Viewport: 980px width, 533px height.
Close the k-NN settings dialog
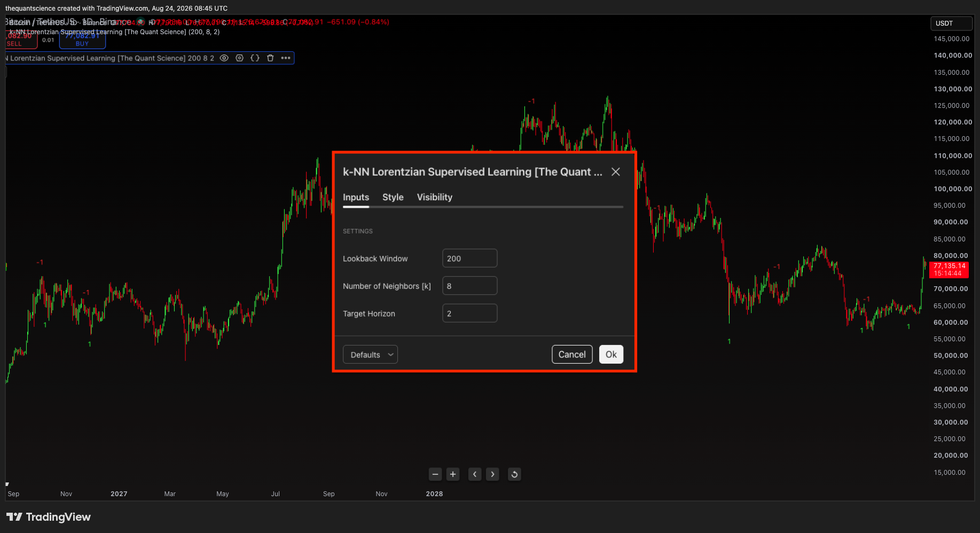click(616, 172)
